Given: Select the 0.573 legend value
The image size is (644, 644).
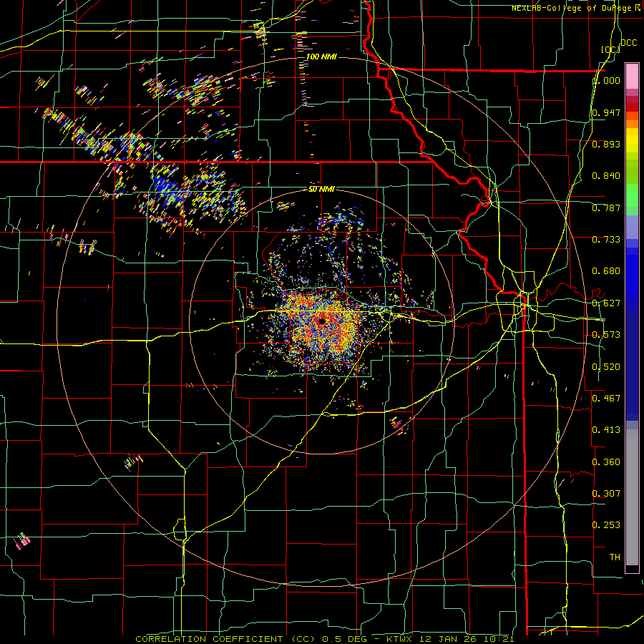Looking at the screenshot, I should pos(606,335).
